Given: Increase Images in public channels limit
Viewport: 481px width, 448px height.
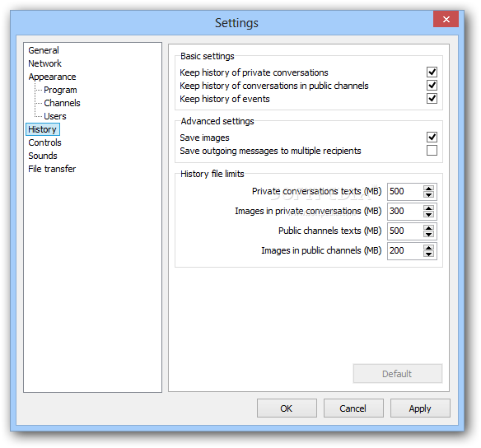Looking at the screenshot, I should (428, 248).
